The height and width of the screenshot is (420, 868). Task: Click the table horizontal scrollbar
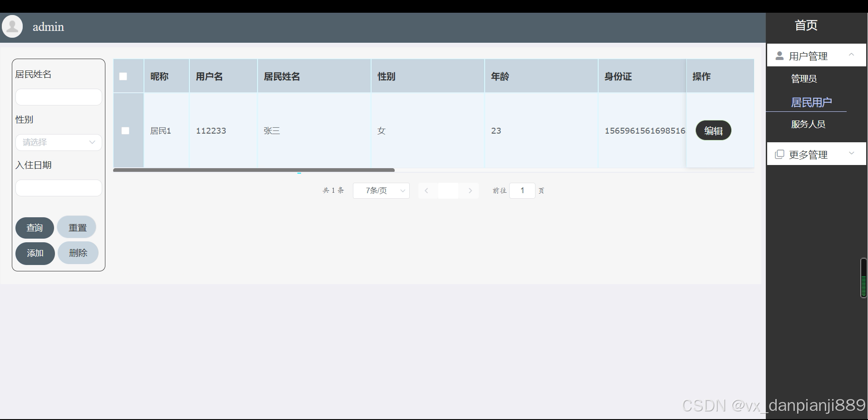(x=254, y=170)
